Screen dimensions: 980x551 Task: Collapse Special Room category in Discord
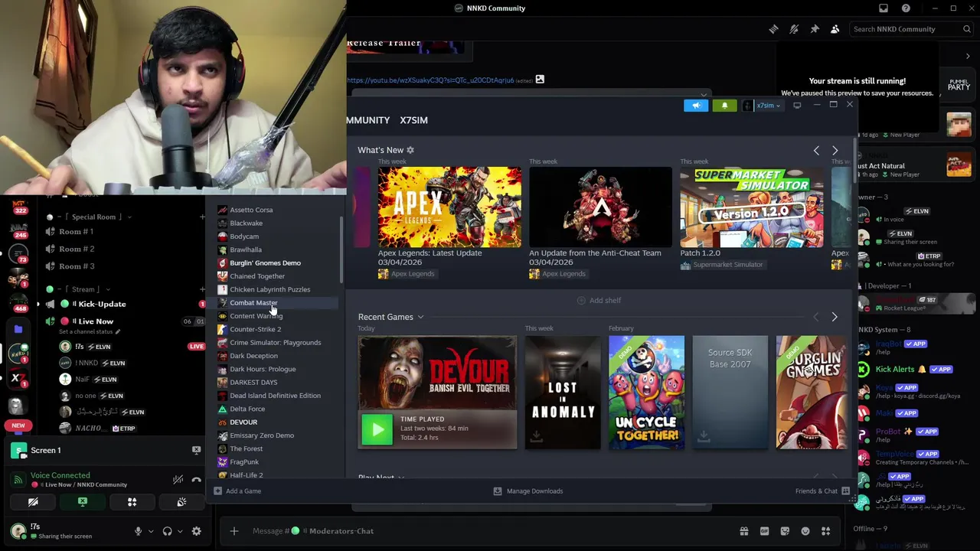coord(93,217)
